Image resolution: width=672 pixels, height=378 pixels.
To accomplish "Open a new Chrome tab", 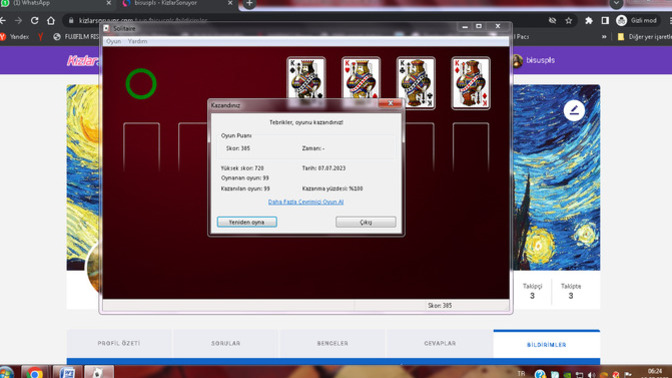I will pyautogui.click(x=249, y=3).
